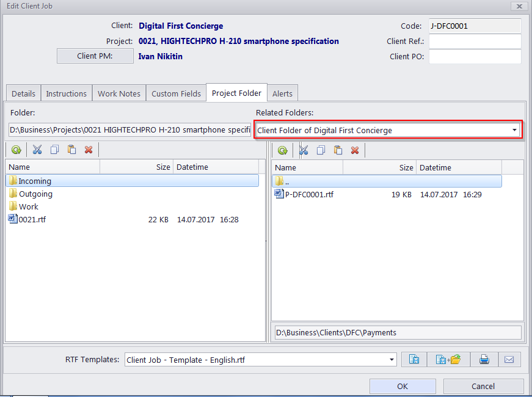This screenshot has width=532, height=397.
Task: Click the 22 KB size of 0021.rtf
Action: [x=158, y=219]
